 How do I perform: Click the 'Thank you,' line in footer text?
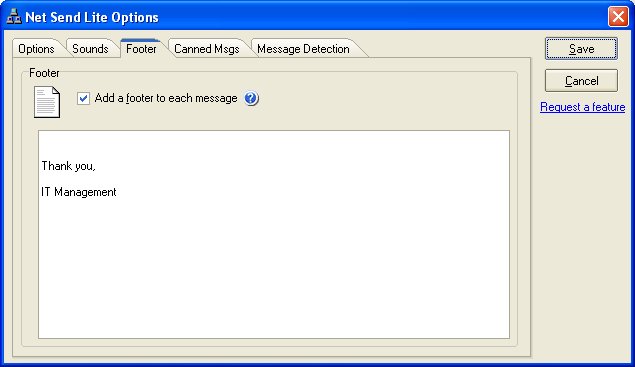68,166
